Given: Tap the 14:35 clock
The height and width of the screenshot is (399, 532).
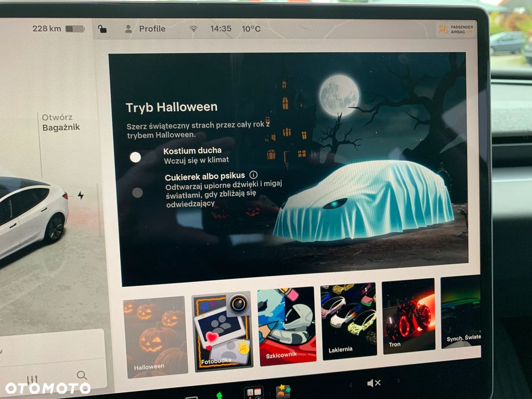Looking at the screenshot, I should [221, 29].
